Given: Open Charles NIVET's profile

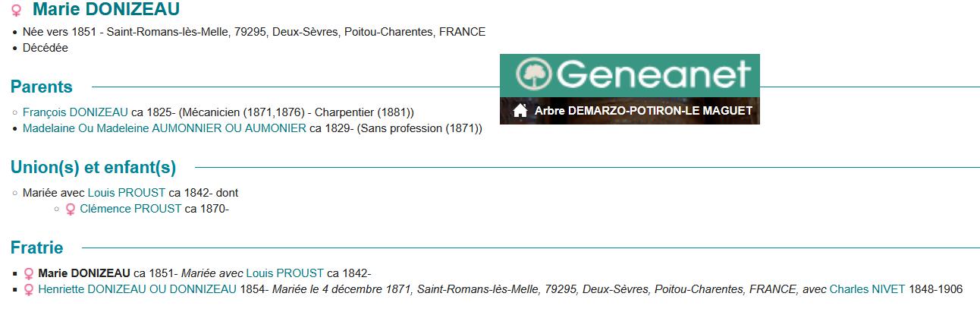Looking at the screenshot, I should [867, 289].
